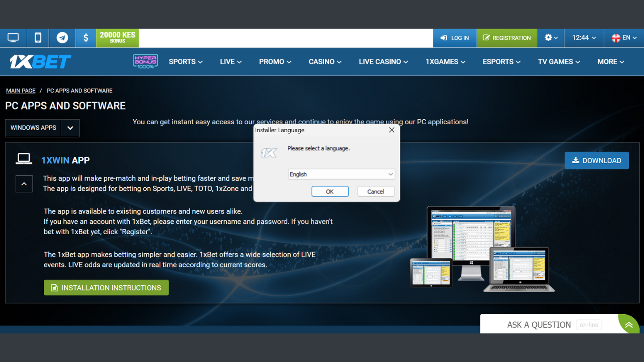The image size is (644, 362).
Task: Open the Hyper Bonus 1000% promo icon
Action: 145,61
